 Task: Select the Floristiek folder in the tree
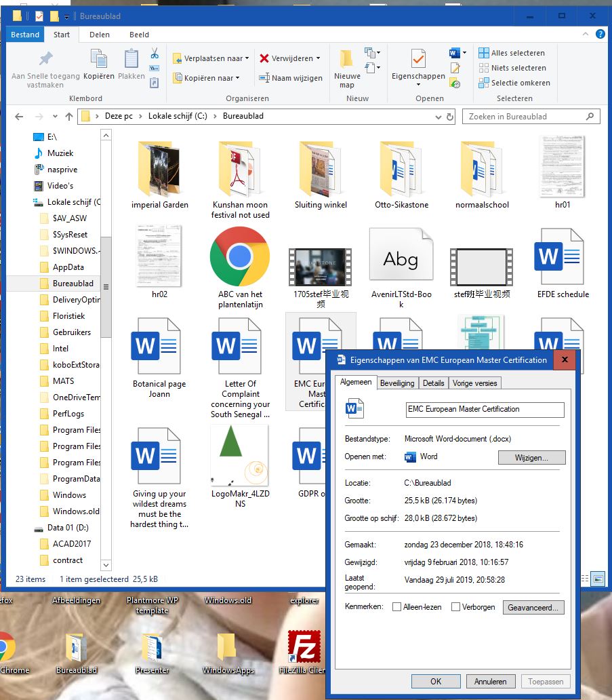(x=68, y=316)
